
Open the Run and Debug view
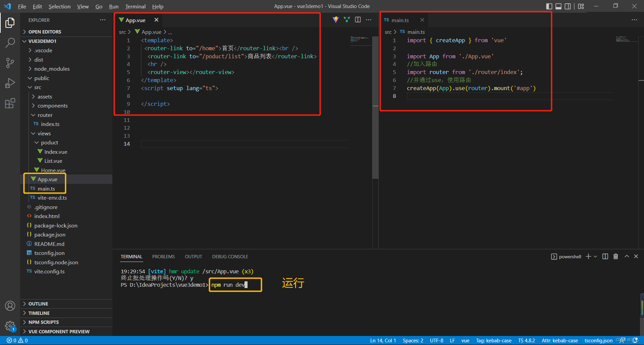[10, 83]
